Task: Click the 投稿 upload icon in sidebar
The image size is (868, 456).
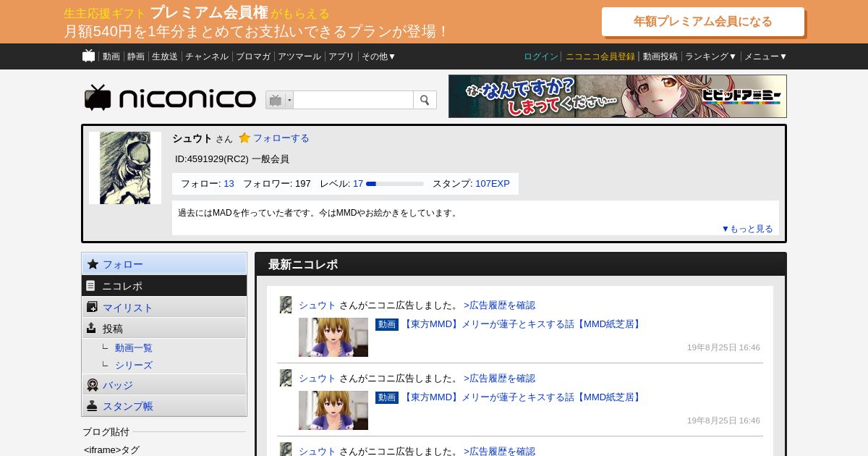Action: tap(91, 328)
